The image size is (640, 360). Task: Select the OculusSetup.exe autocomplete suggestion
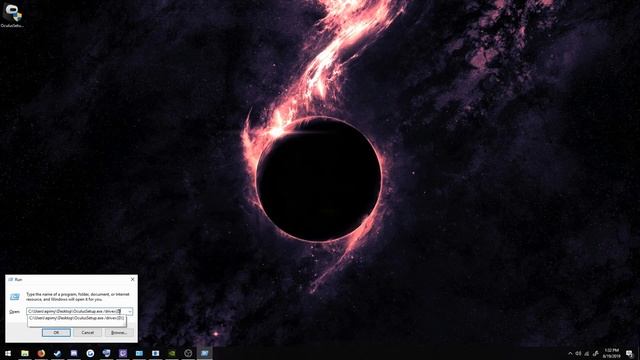(x=77, y=318)
